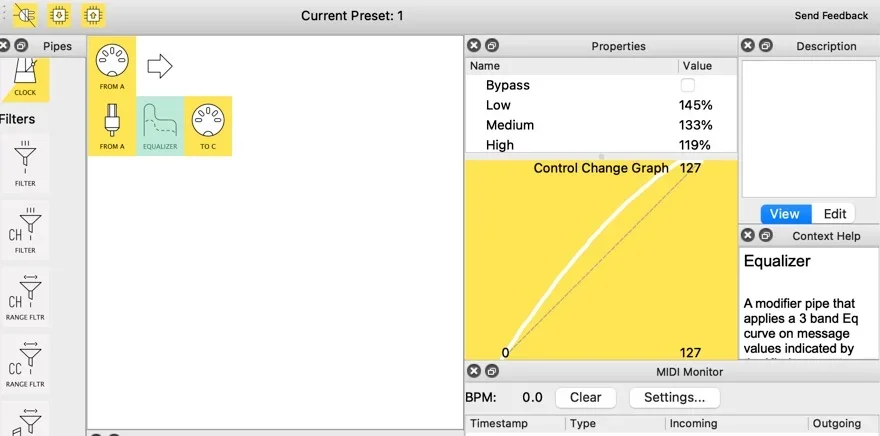Screen dimensions: 880x436
Task: Click the Low property value 145%
Action: click(x=695, y=105)
